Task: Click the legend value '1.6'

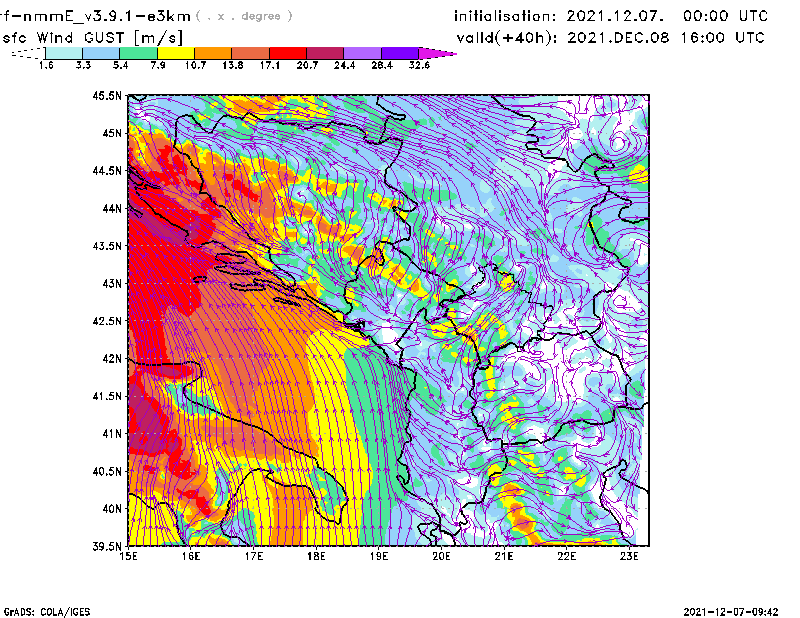Action: coord(46,65)
